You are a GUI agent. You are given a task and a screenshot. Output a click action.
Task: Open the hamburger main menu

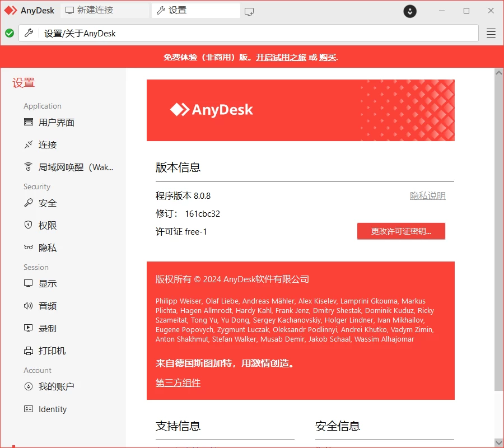(491, 33)
